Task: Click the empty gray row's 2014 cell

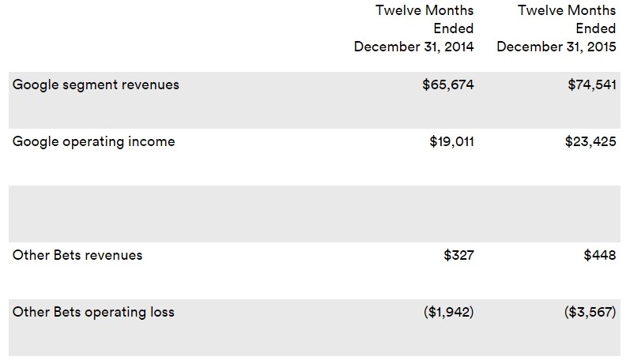Action: pos(427,213)
